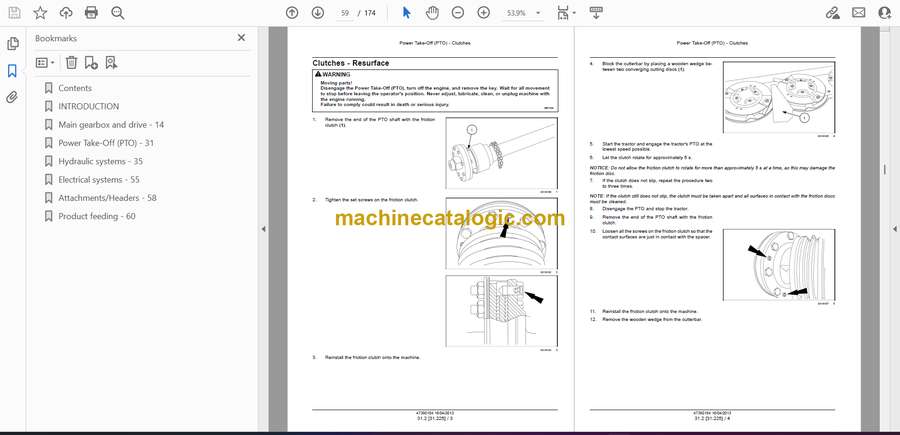Open bookmark options dropdown menu

tap(45, 63)
